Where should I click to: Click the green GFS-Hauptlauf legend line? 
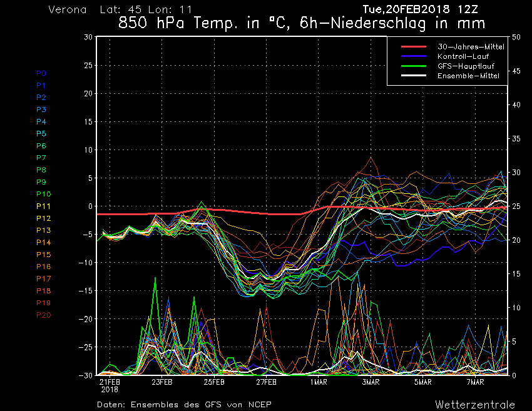click(414, 66)
